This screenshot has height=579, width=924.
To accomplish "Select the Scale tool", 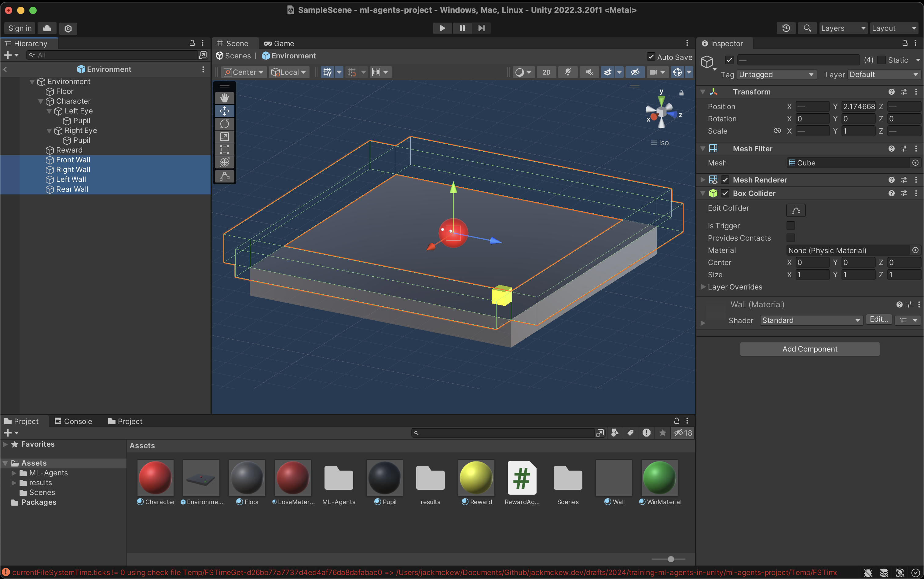I will [224, 137].
